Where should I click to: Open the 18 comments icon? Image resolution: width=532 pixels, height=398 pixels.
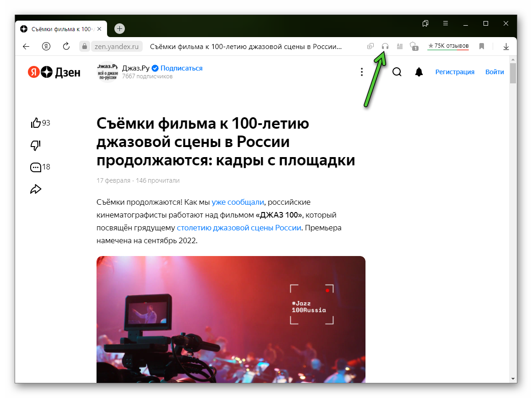coord(36,167)
